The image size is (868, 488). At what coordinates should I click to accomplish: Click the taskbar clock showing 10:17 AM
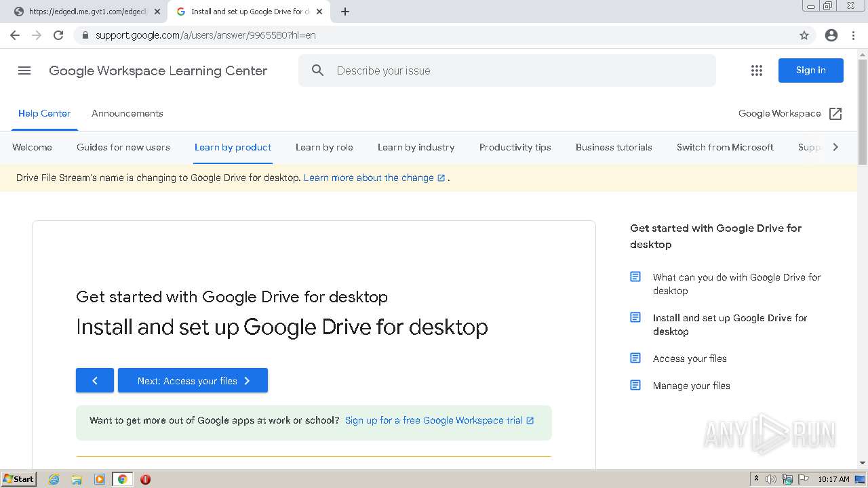coord(833,479)
